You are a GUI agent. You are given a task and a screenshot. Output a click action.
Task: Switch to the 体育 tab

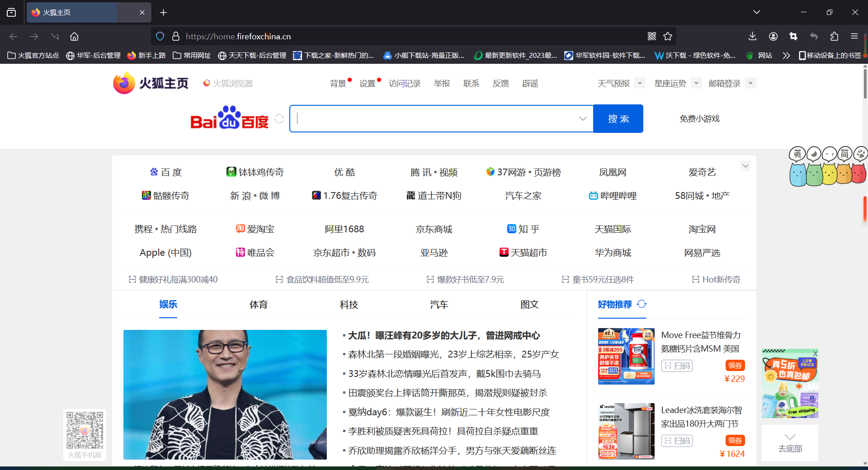(259, 304)
